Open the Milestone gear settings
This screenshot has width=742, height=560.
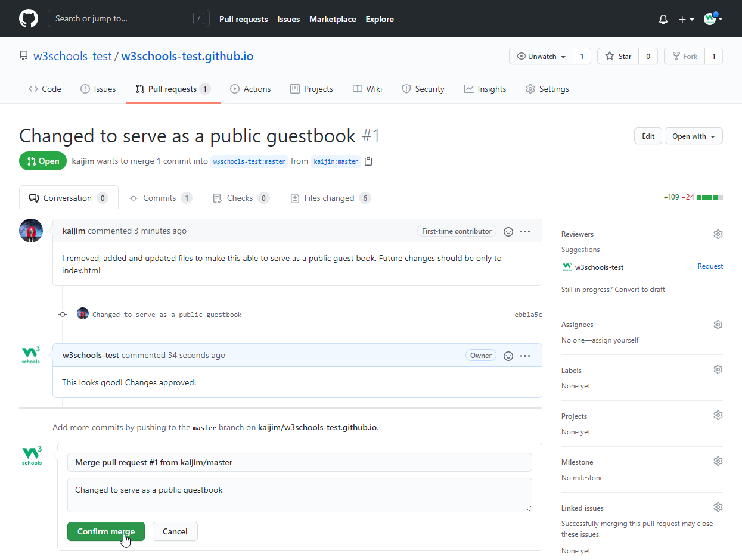(x=718, y=461)
